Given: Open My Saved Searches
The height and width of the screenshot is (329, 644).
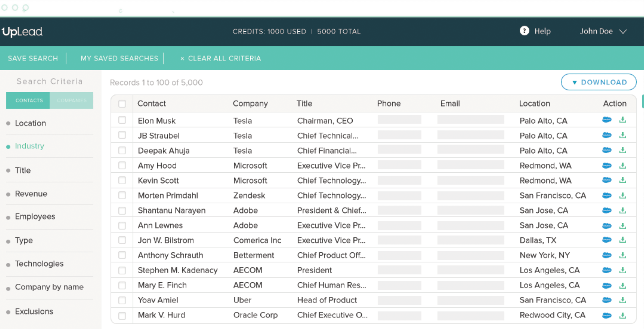Looking at the screenshot, I should tap(119, 58).
